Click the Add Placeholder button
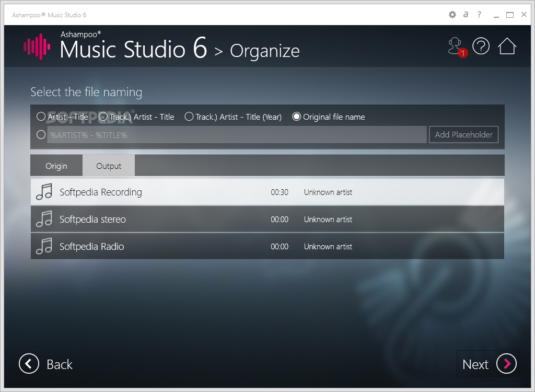The image size is (535, 392). pyautogui.click(x=464, y=135)
